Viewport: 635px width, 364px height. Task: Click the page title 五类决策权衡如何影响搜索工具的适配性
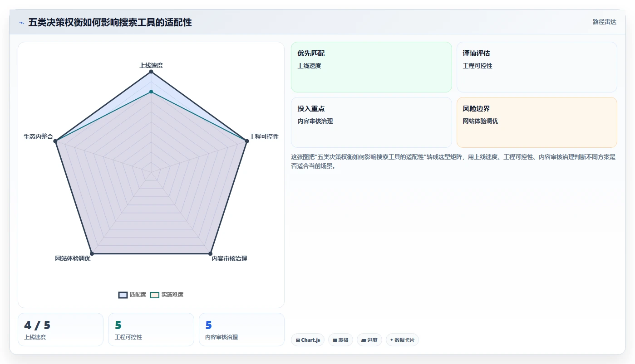coord(110,22)
